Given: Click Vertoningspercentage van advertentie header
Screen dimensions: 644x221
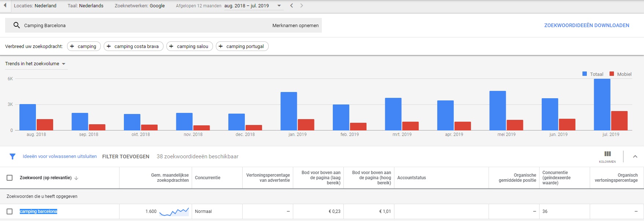Looking at the screenshot, I should point(268,178).
